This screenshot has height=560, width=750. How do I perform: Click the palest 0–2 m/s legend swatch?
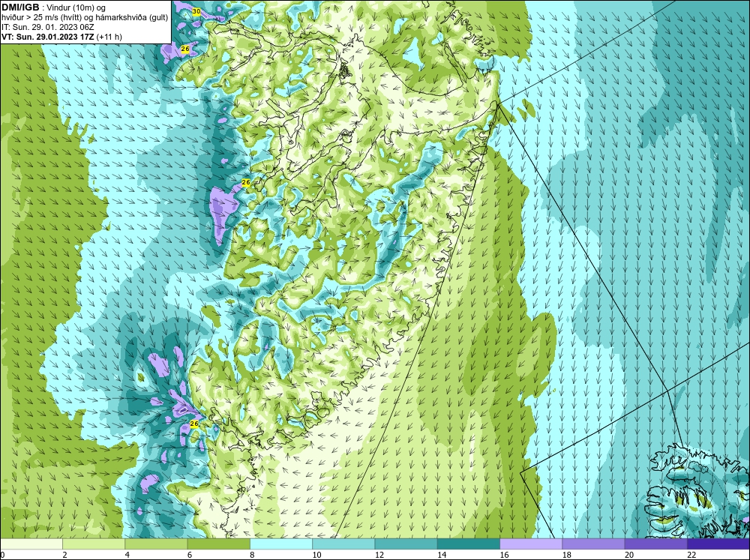coord(31,544)
